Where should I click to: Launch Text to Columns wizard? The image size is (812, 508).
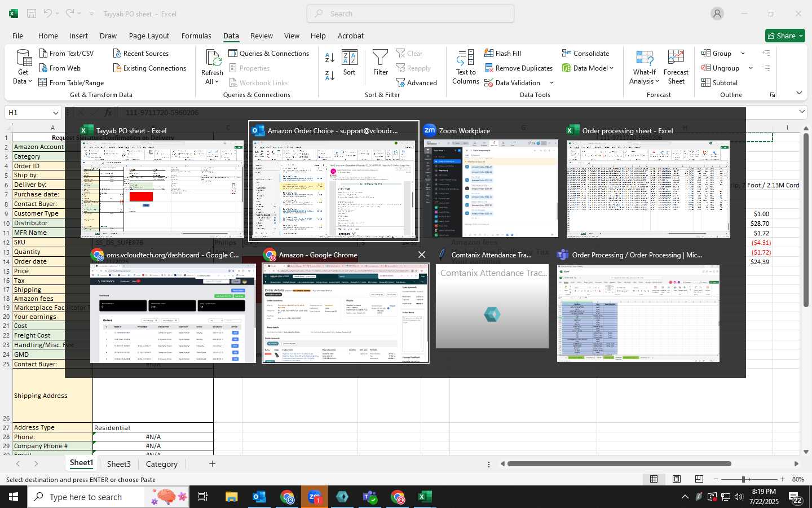[x=466, y=67]
